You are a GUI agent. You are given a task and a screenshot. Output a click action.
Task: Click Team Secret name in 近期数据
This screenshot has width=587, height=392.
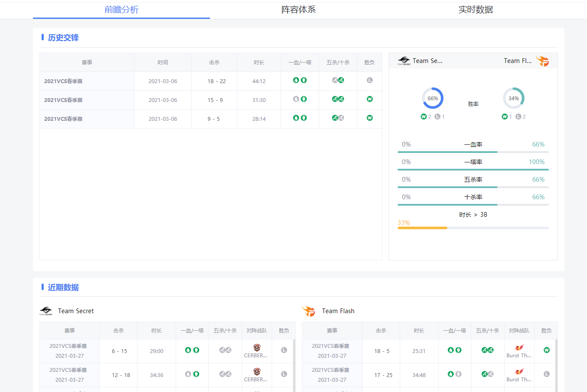click(76, 311)
